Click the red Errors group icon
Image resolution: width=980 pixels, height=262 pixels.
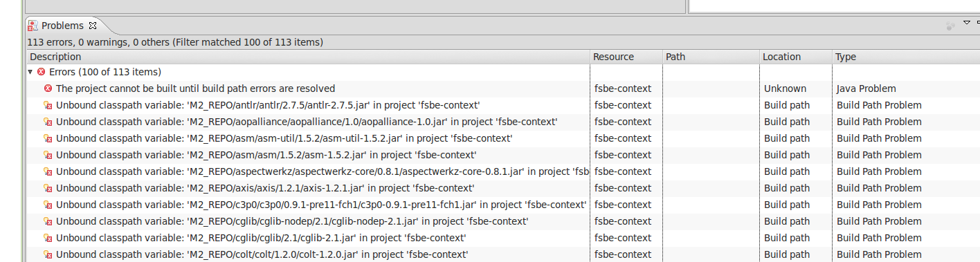(42, 72)
